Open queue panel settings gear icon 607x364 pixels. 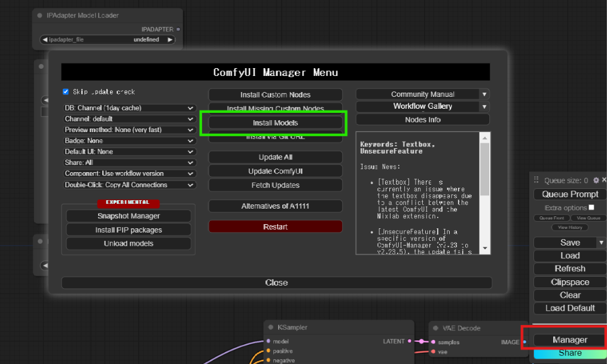point(596,181)
